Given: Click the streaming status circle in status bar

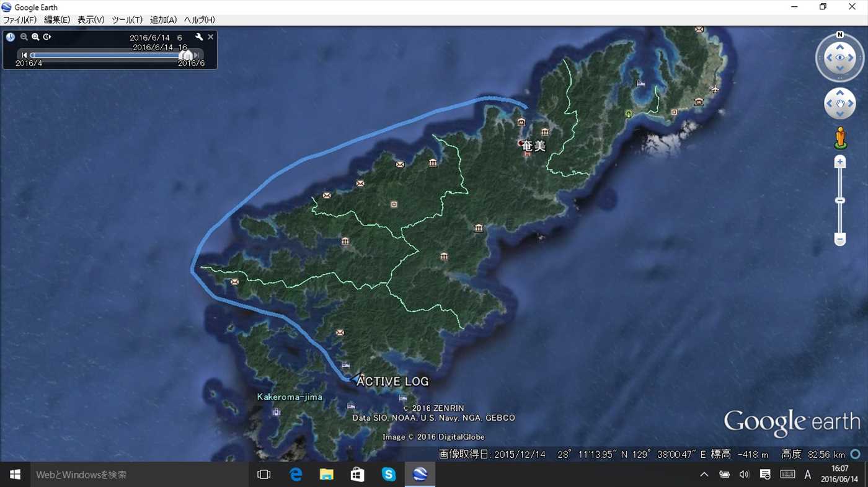Looking at the screenshot, I should [x=856, y=454].
